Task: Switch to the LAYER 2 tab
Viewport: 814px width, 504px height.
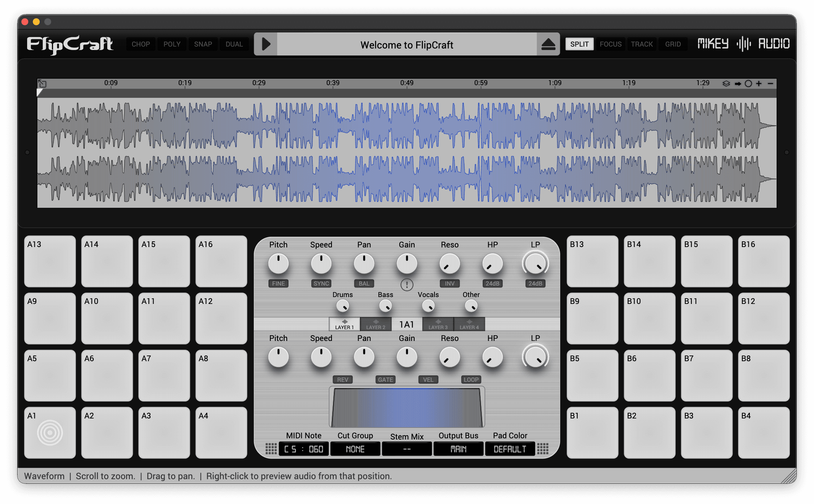Action: point(376,324)
